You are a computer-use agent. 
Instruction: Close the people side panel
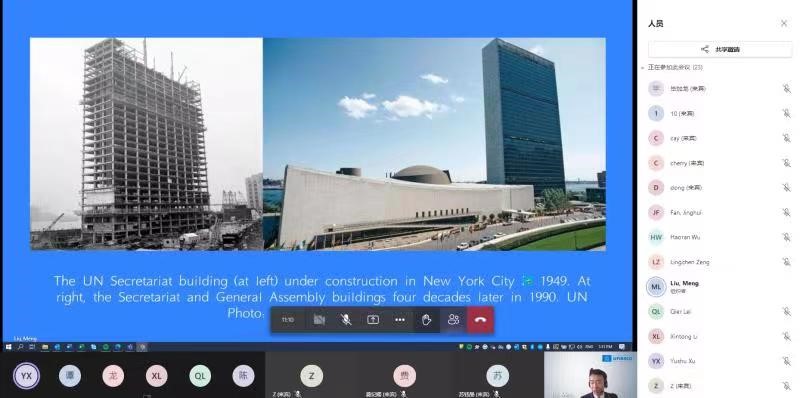pos(784,23)
